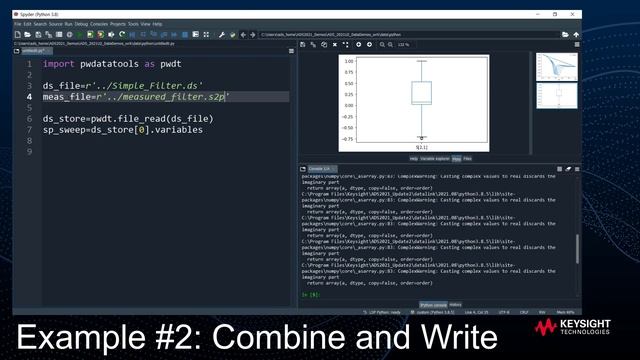Show the previous plot
Screen dimensions: 640x360
[358, 44]
